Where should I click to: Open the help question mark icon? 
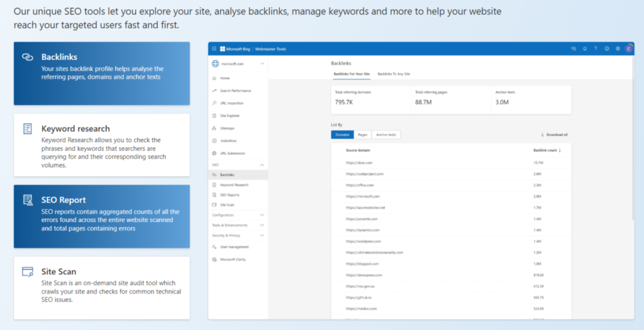pos(596,48)
